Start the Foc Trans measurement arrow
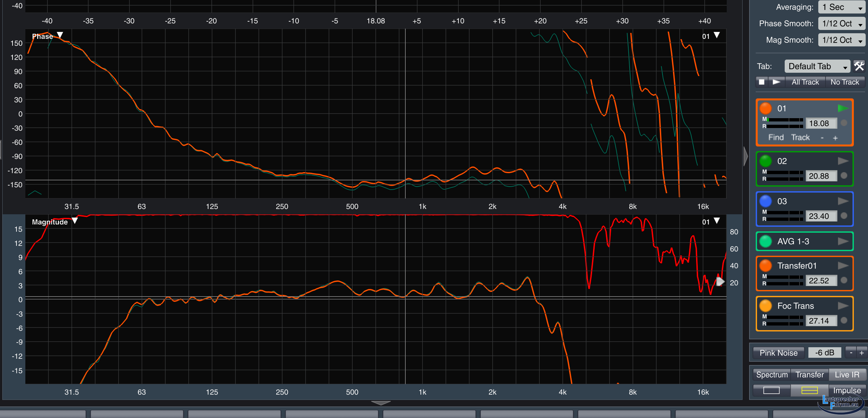 [x=843, y=305]
